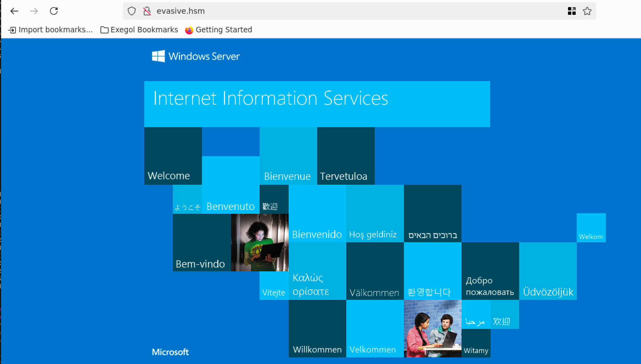641x364 pixels.
Task: Click Import bookmarks in bookmarks bar
Action: coord(51,30)
